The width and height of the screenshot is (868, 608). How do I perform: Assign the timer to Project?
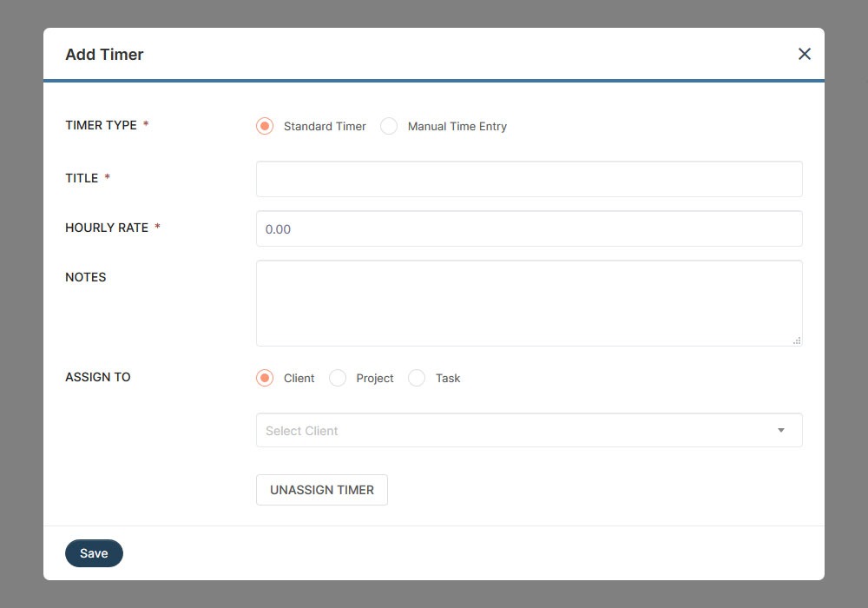[338, 378]
